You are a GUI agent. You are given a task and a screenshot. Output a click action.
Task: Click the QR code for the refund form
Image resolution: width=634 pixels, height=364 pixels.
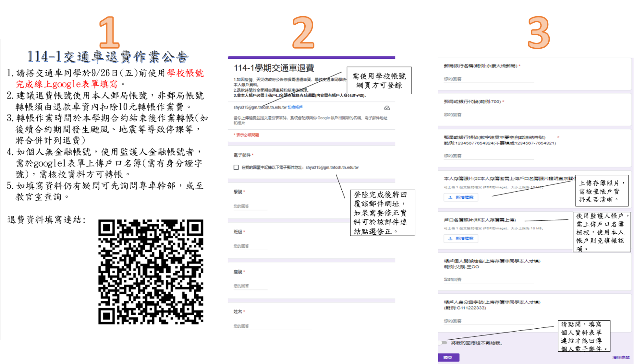point(151,272)
